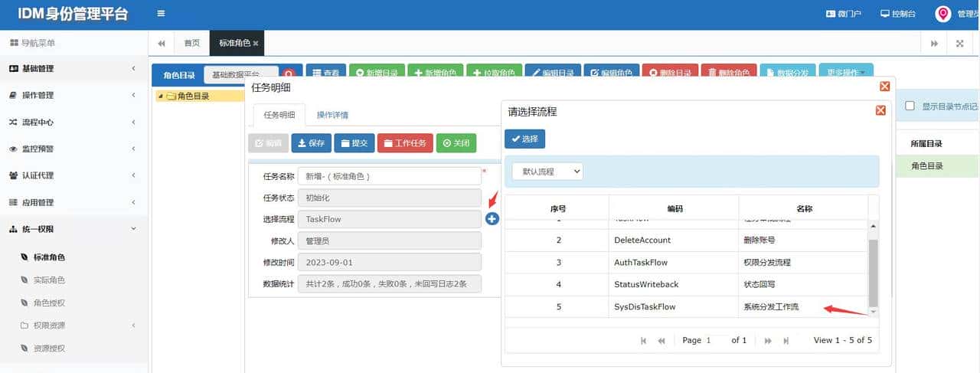
Task: Collapse the 角色目录 tree node triangle
Action: 160,97
